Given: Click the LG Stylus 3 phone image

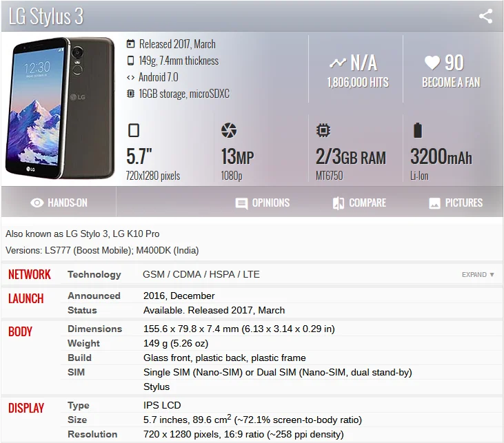Looking at the screenshot, I should [60, 108].
